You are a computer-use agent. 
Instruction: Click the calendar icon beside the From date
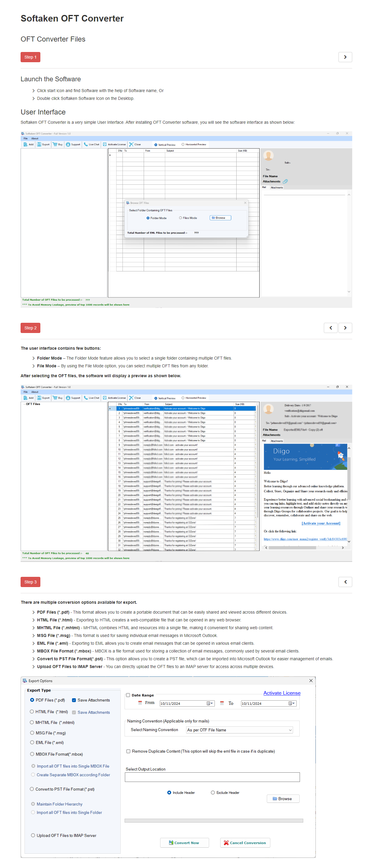point(140,702)
